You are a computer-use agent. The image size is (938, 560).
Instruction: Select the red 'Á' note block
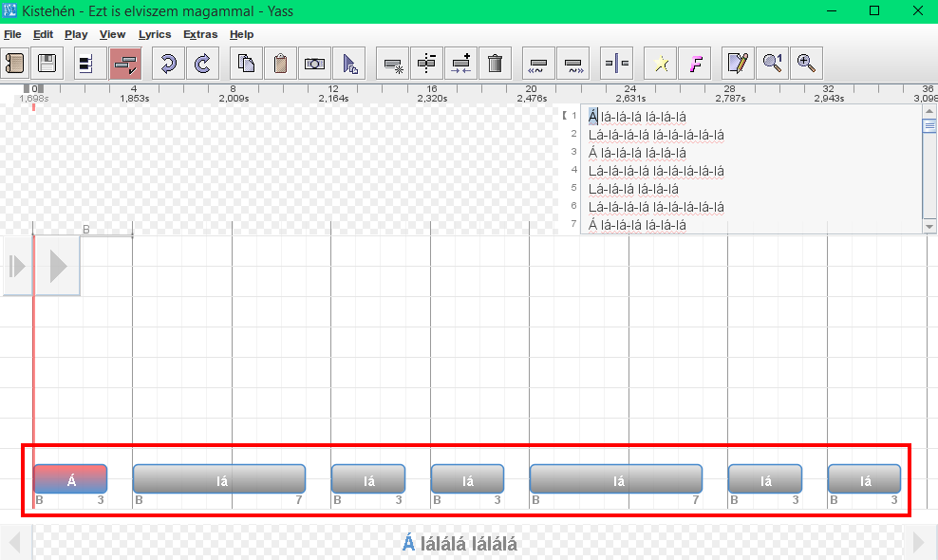point(70,479)
